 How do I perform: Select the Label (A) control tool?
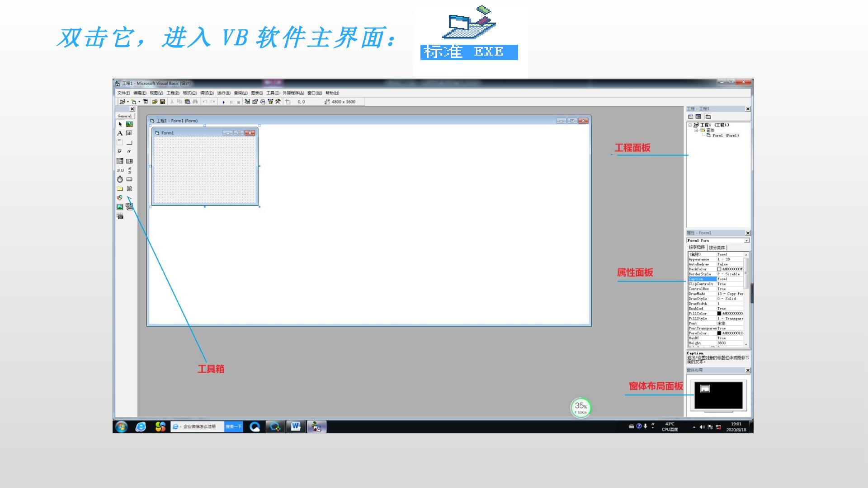click(120, 133)
